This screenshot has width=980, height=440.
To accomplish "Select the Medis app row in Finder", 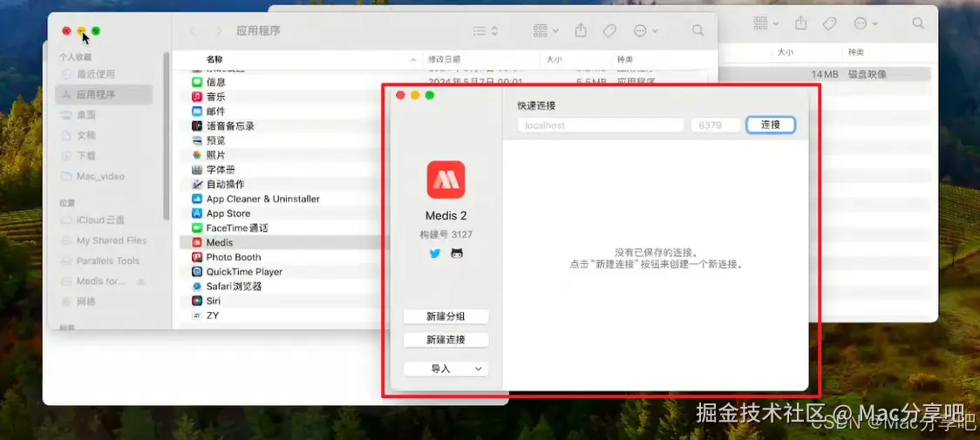I will click(280, 242).
